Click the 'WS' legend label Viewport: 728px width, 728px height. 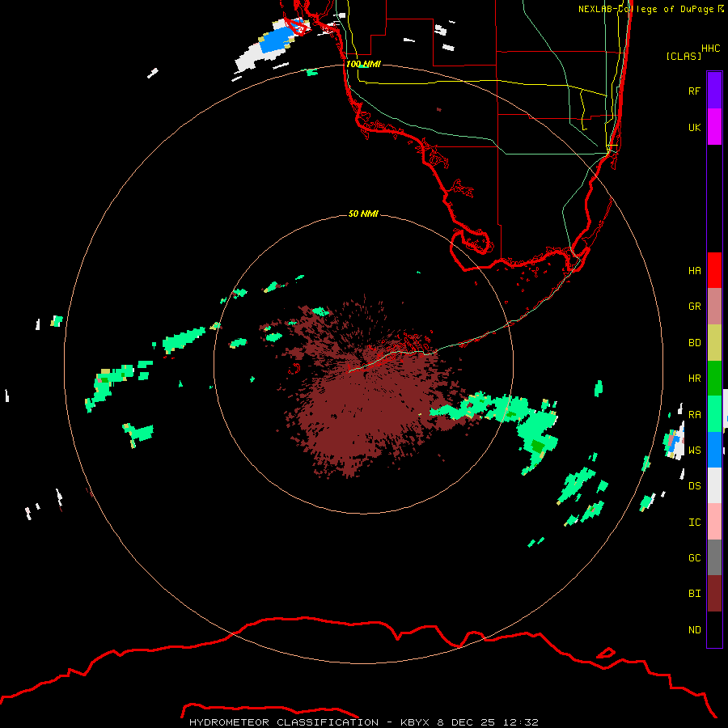(694, 450)
